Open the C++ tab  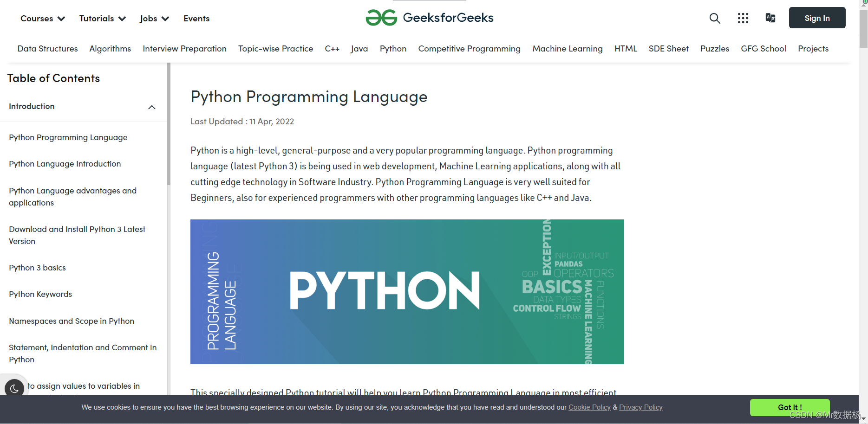tap(332, 49)
